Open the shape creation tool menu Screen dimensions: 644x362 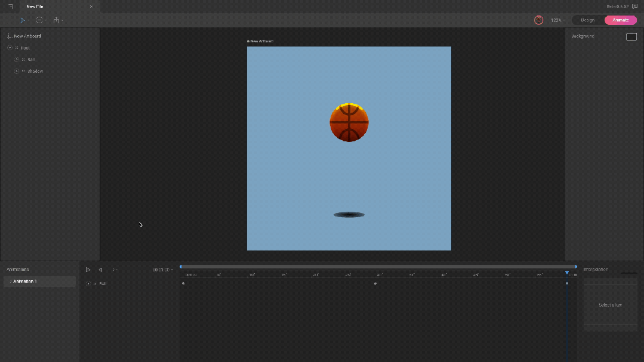pos(40,20)
